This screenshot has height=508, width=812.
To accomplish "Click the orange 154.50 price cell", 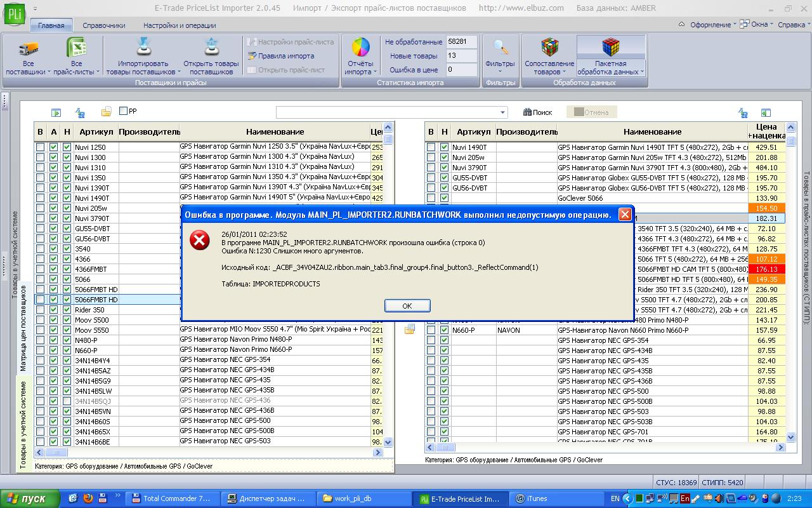I will [x=766, y=208].
